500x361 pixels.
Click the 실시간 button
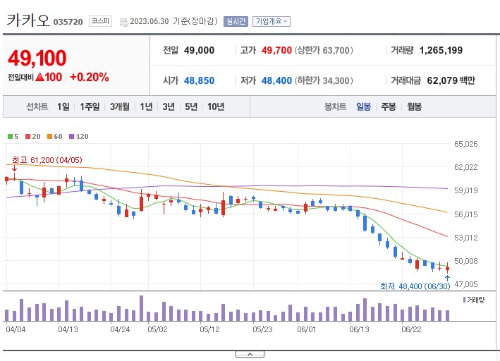pos(236,21)
